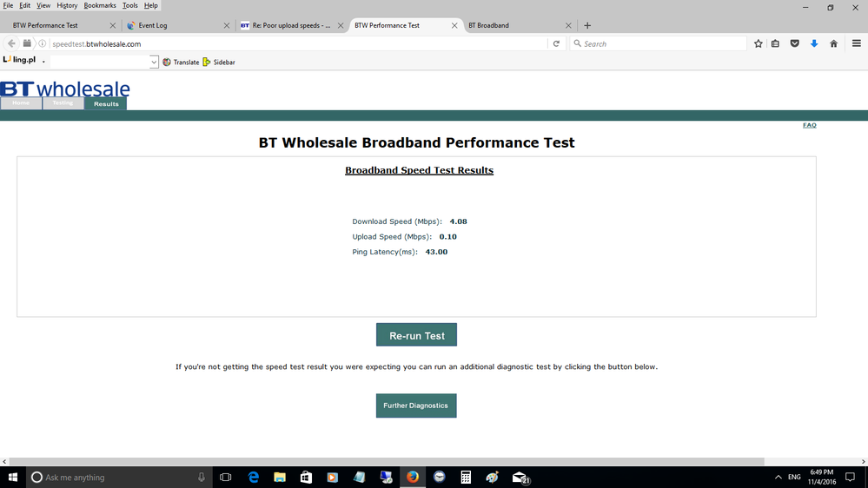Image resolution: width=868 pixels, height=488 pixels.
Task: Click the Pocket save icon
Action: [794, 43]
